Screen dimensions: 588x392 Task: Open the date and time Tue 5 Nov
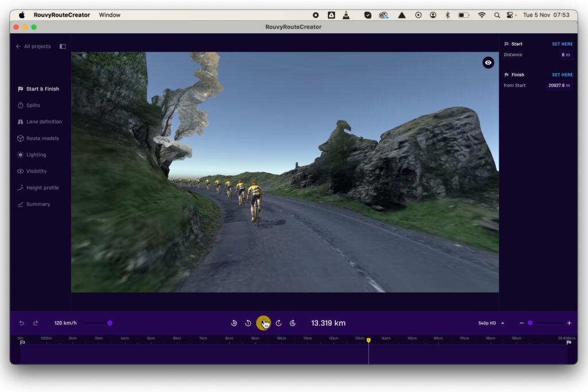(547, 15)
